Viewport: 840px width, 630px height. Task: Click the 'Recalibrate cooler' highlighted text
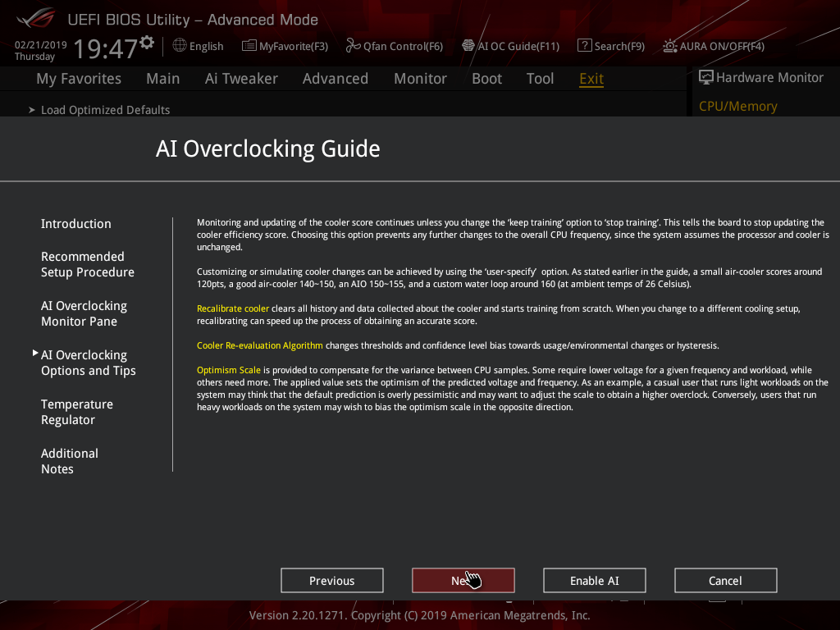[x=232, y=308]
